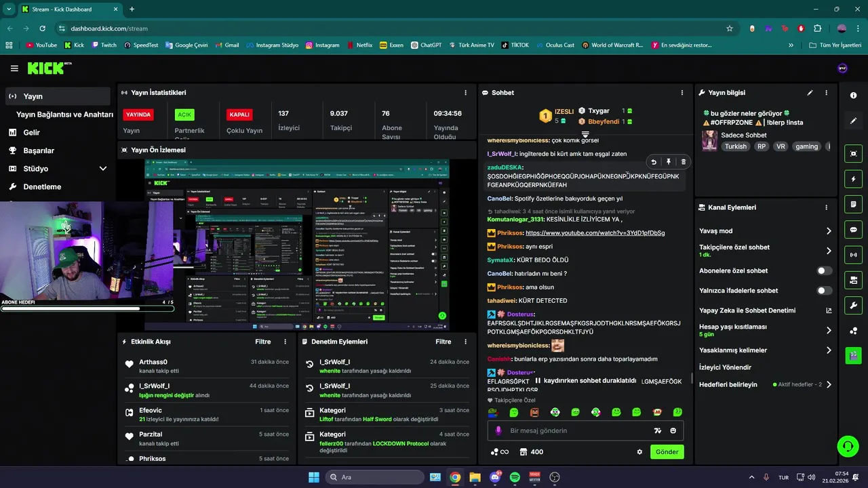This screenshot has width=868, height=488.
Task: Toggle Abonelere özel sohbet switch
Action: (x=824, y=270)
